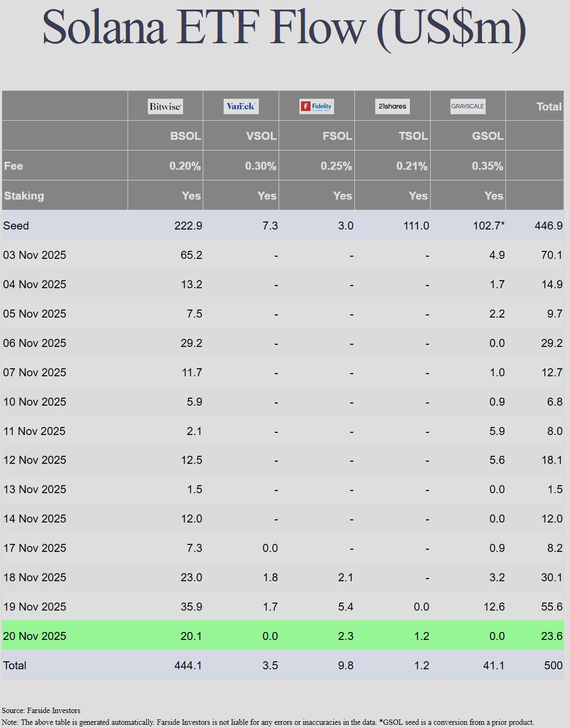
Task: Click the 19 Nov 2025 date
Action: (x=35, y=607)
